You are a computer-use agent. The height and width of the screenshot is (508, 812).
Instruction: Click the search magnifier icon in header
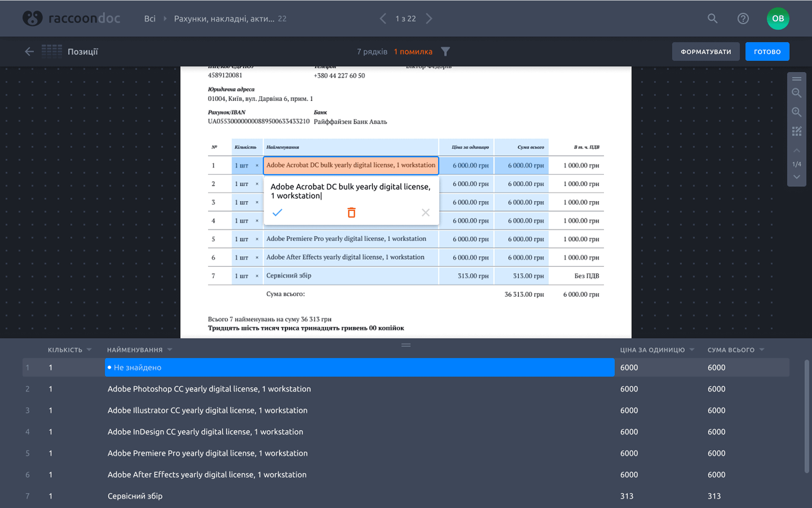tap(712, 18)
